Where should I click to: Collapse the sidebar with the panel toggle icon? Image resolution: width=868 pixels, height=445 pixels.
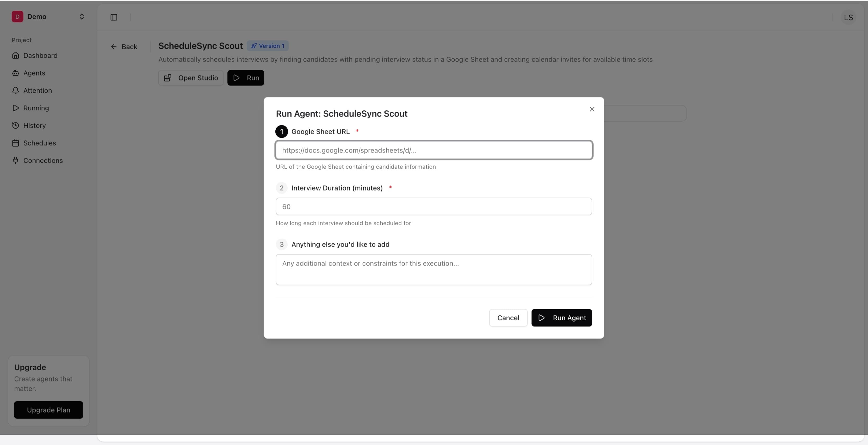click(x=114, y=17)
